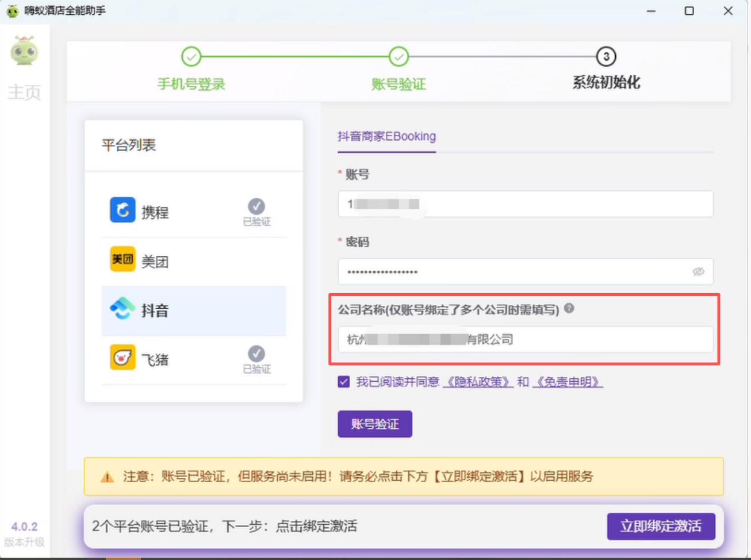Open the 《免责申明》 link
This screenshot has height=560, width=751.
coord(568,381)
